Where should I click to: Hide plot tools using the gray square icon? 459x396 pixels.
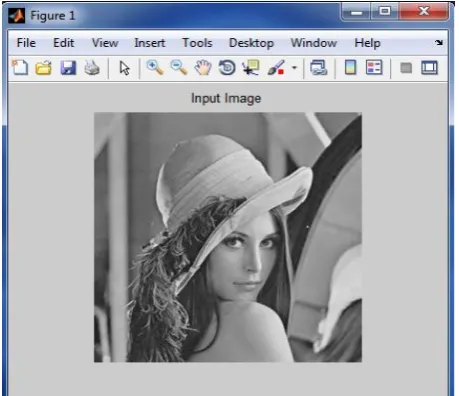[406, 68]
